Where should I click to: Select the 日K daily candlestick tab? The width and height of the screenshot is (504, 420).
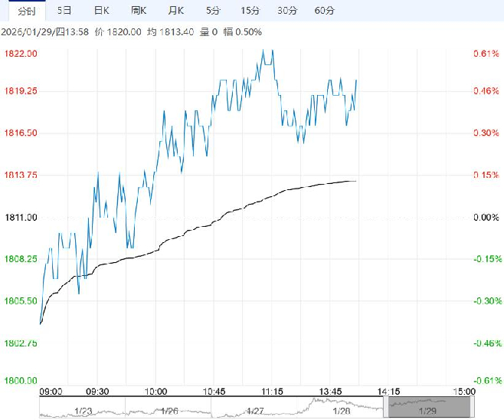101,11
